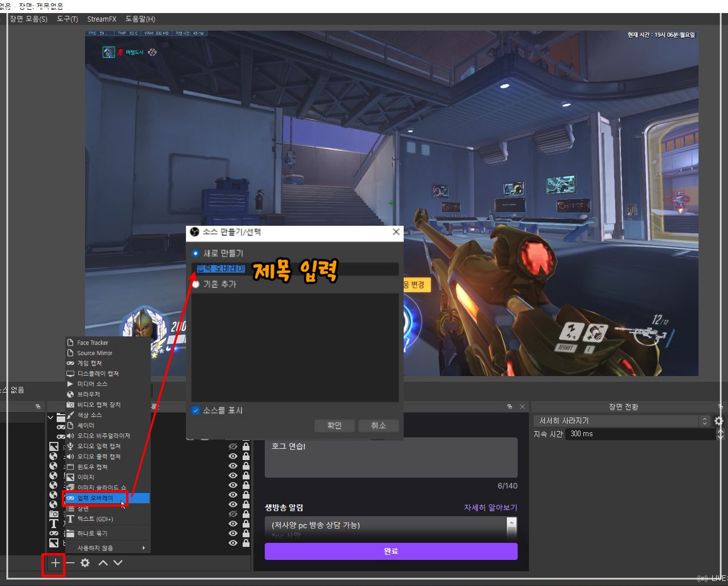Screen dimensions: 728x586
Task: Choose 셰이더 in the source menu
Action: 108,425
